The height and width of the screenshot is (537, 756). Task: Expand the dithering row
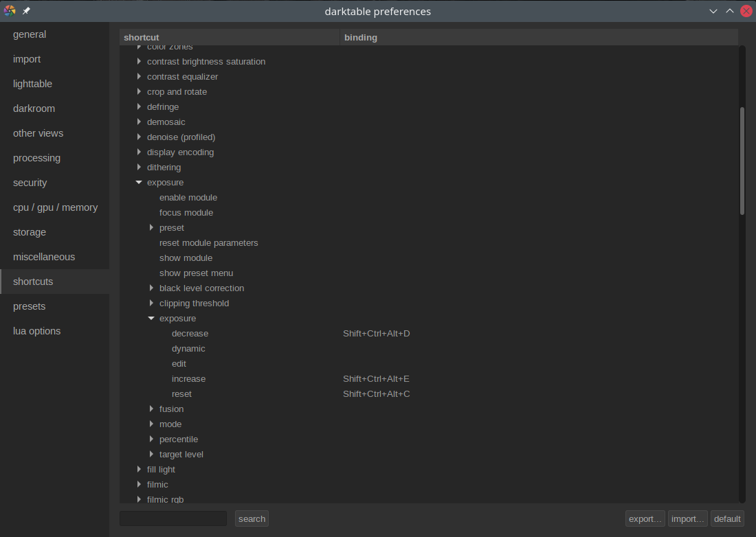(139, 167)
